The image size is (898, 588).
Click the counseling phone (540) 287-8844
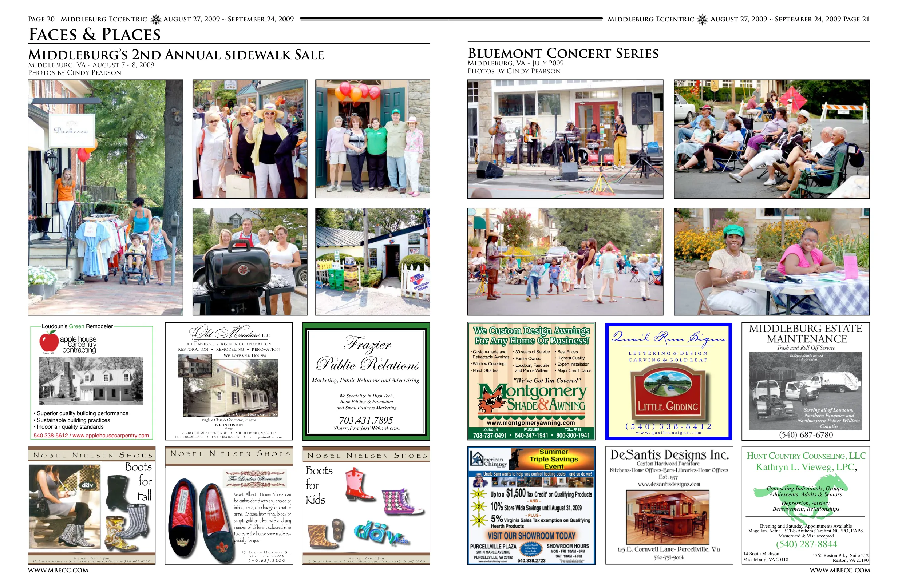coord(806,544)
